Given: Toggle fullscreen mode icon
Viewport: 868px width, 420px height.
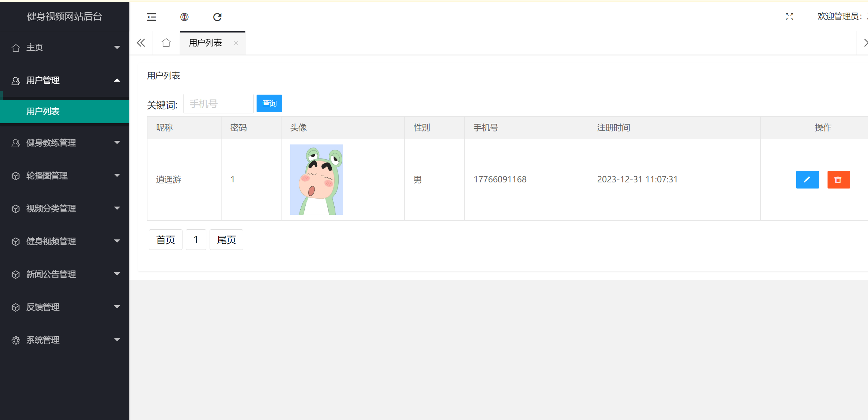Looking at the screenshot, I should point(790,17).
